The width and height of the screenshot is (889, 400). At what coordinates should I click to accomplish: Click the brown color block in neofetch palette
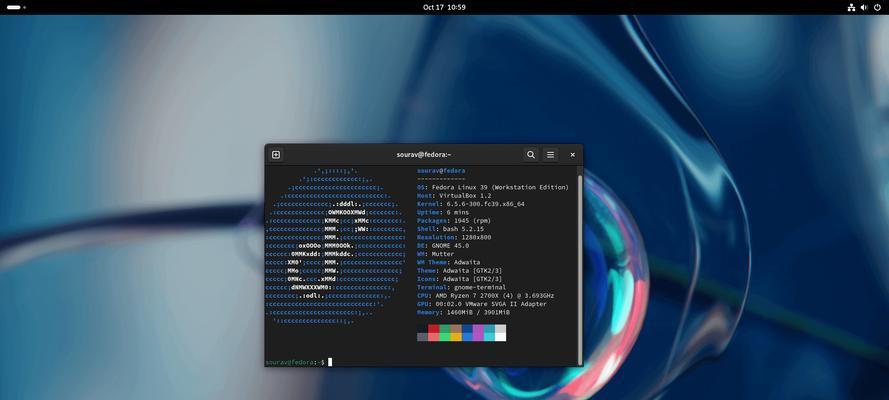456,329
